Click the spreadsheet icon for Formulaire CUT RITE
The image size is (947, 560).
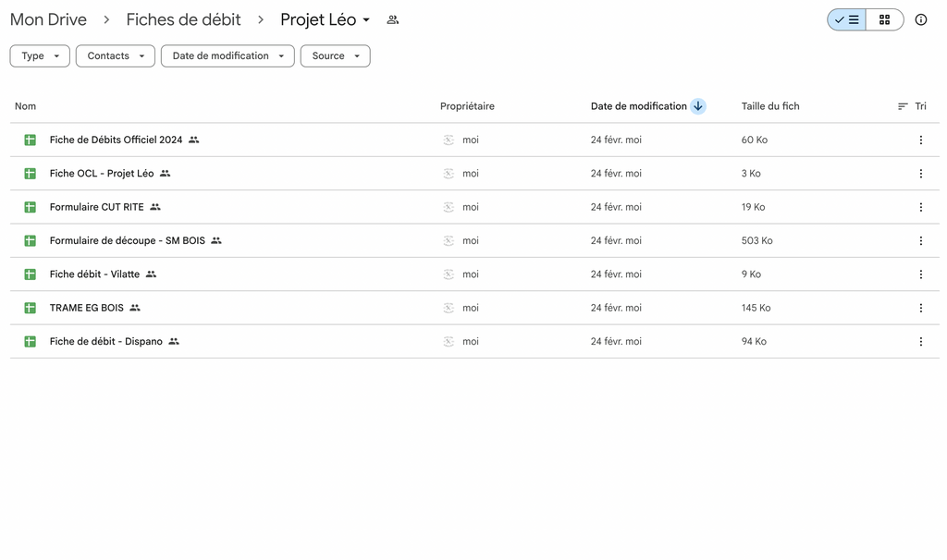pos(30,207)
